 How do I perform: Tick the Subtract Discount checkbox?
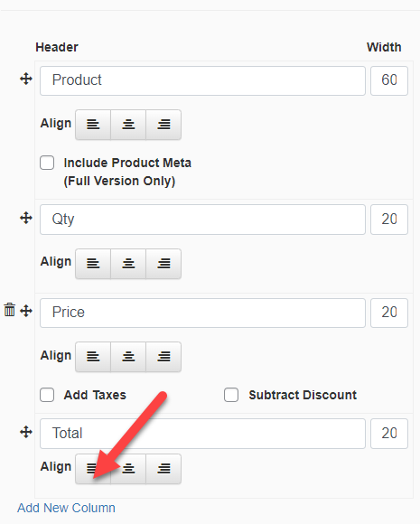(x=231, y=395)
